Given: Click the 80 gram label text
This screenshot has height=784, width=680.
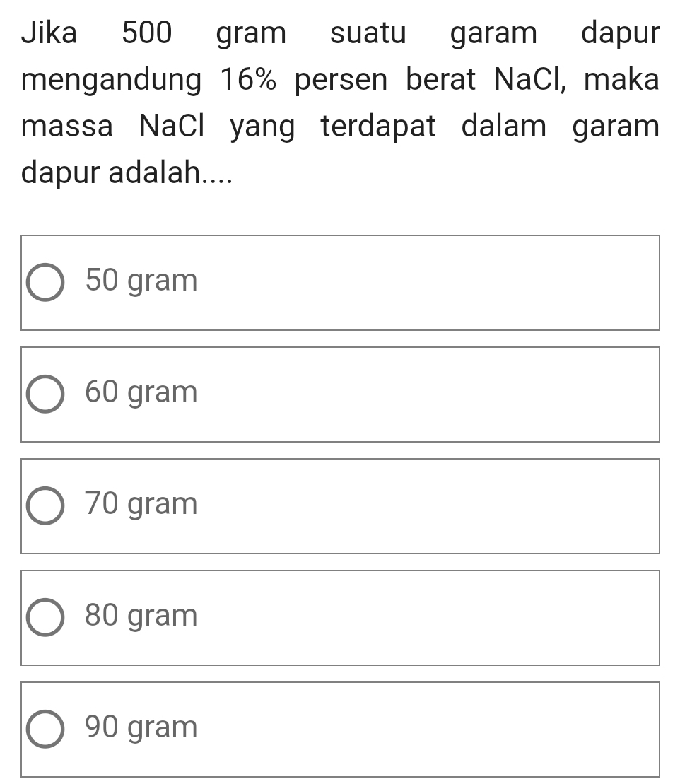Looking at the screenshot, I should pos(141,616).
